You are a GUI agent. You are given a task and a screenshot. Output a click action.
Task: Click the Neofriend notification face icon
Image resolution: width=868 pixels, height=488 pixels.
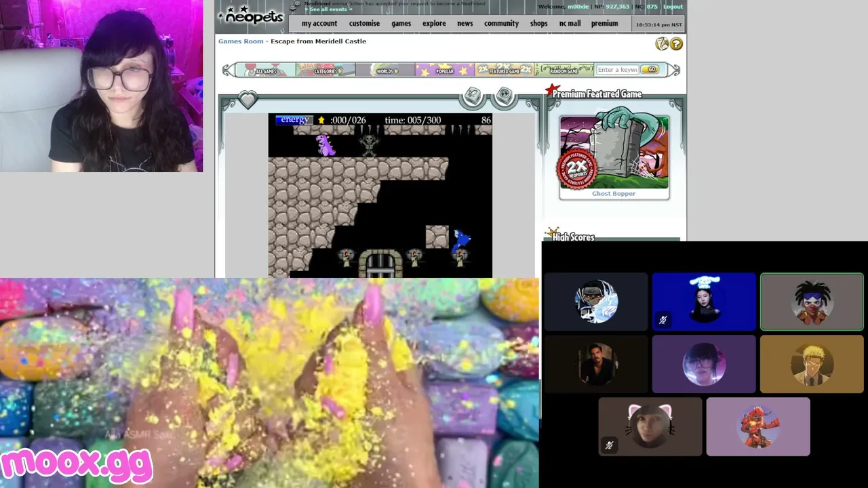click(x=294, y=6)
